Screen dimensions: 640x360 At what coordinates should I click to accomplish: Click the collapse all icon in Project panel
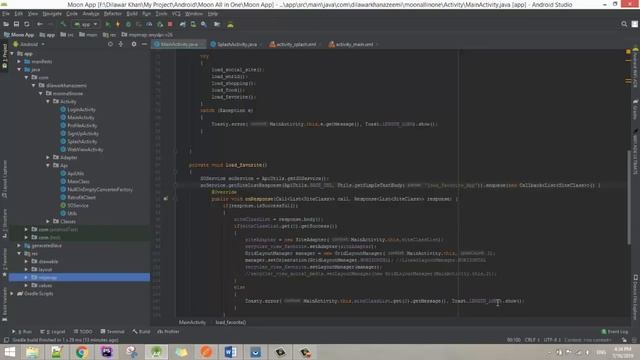121,44
